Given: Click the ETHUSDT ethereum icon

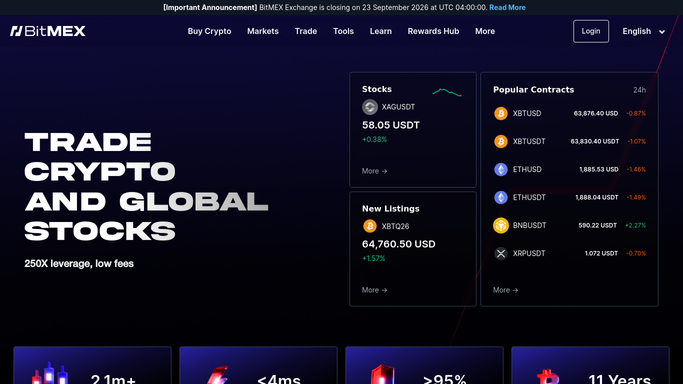Looking at the screenshot, I should coord(501,197).
